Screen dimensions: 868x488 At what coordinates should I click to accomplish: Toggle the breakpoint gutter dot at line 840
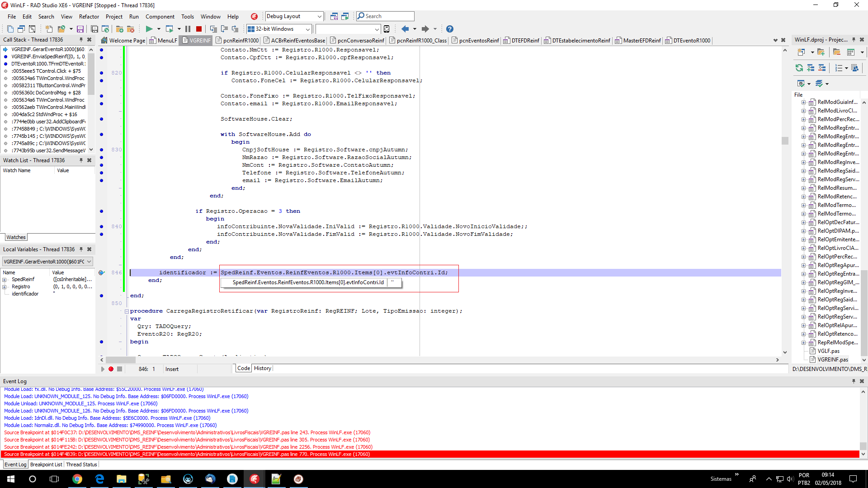pyautogui.click(x=101, y=227)
